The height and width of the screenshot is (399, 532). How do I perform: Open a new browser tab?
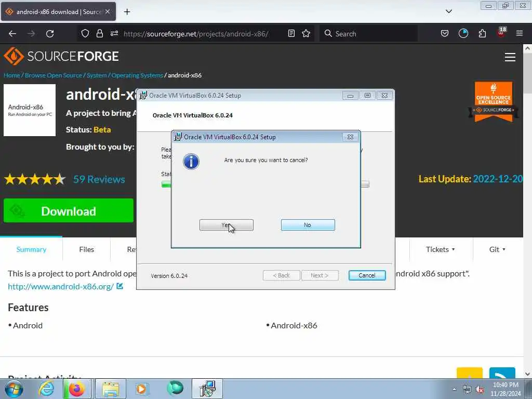pos(127,12)
